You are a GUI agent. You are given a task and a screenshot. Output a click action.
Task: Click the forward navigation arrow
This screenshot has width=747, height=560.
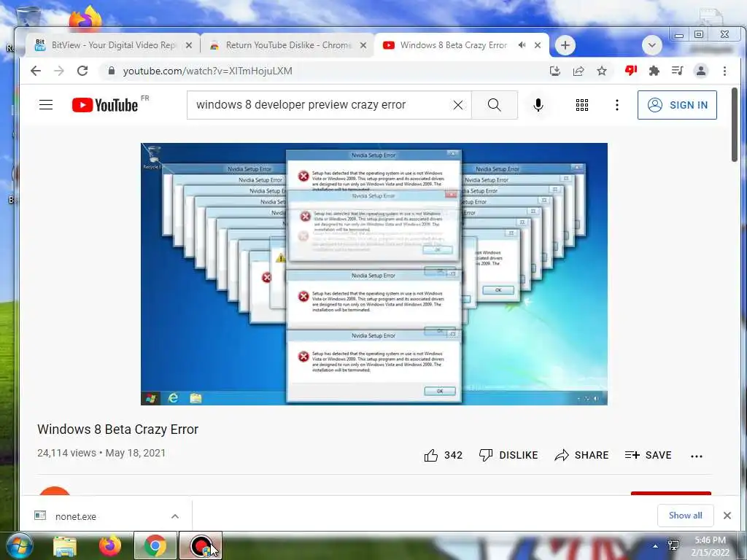tap(59, 71)
